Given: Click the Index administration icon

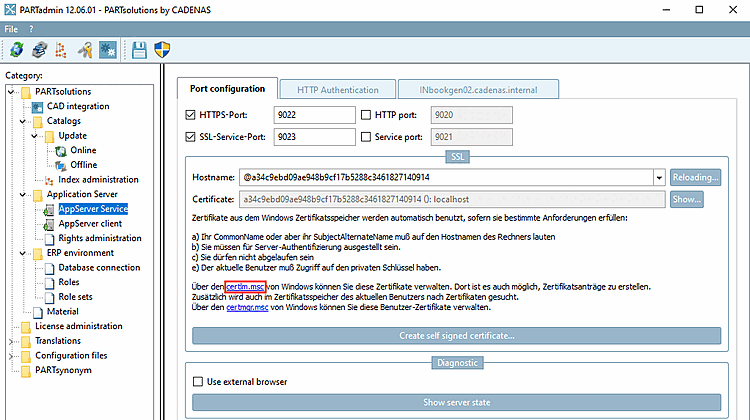Looking at the screenshot, I should 49,180.
